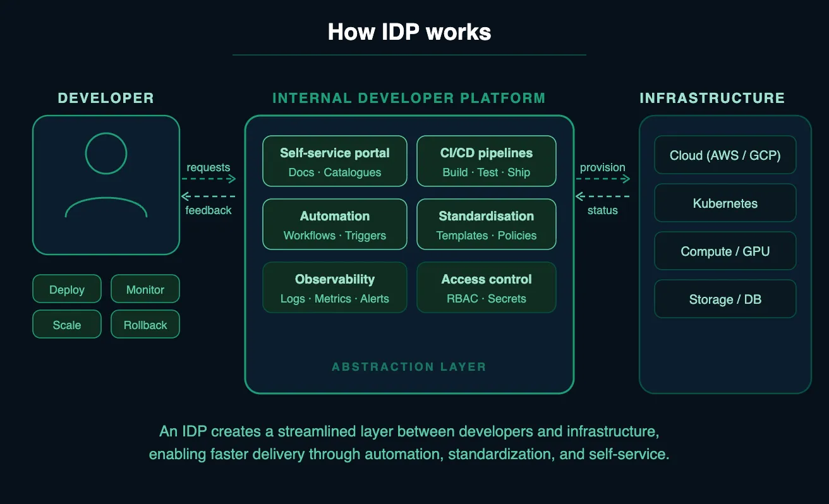Click the 'RBAC · Secrets' subtitle

[487, 299]
